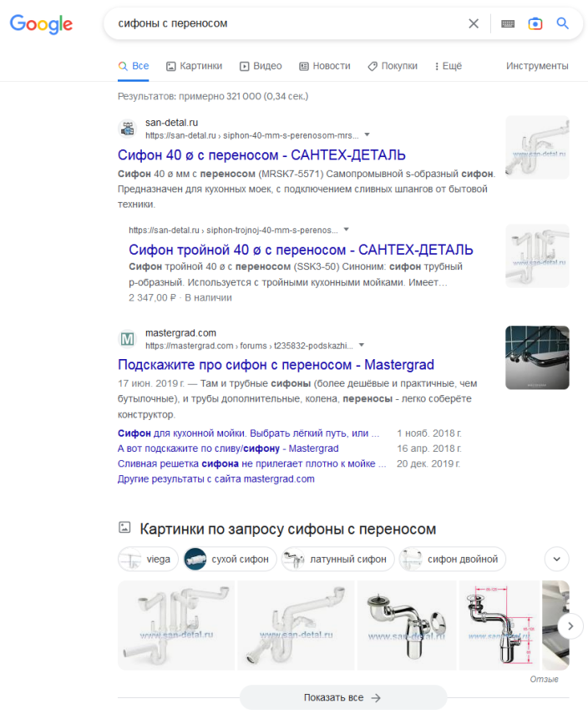Click san-detal.ru site favicon
This screenshot has width=588, height=714.
pyautogui.click(x=127, y=129)
